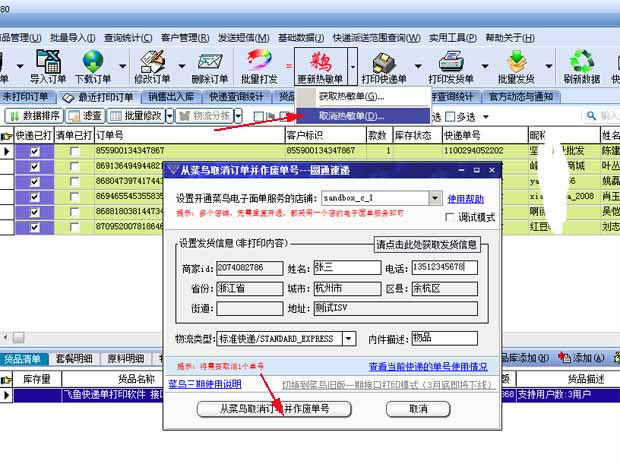
Task: Open the 发送短信(M) menu
Action: click(244, 38)
